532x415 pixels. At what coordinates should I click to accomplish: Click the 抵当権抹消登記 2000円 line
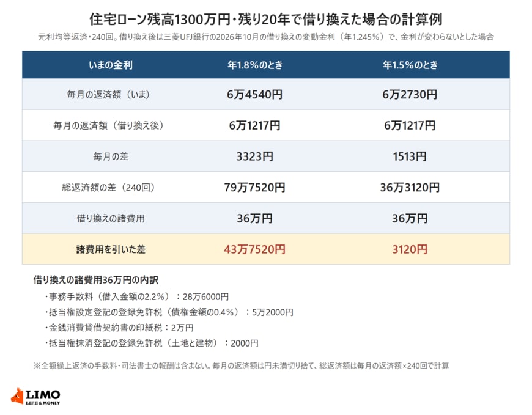point(151,343)
